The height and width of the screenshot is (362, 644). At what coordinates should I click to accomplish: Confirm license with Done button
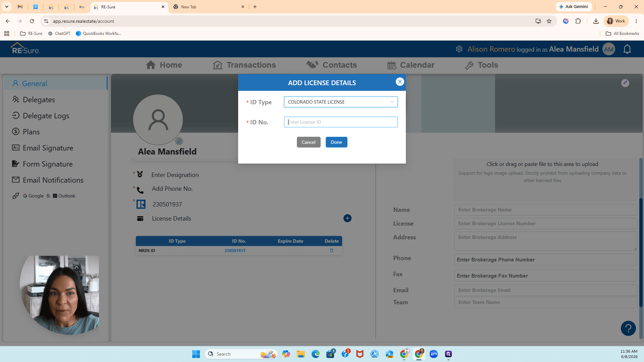point(336,142)
